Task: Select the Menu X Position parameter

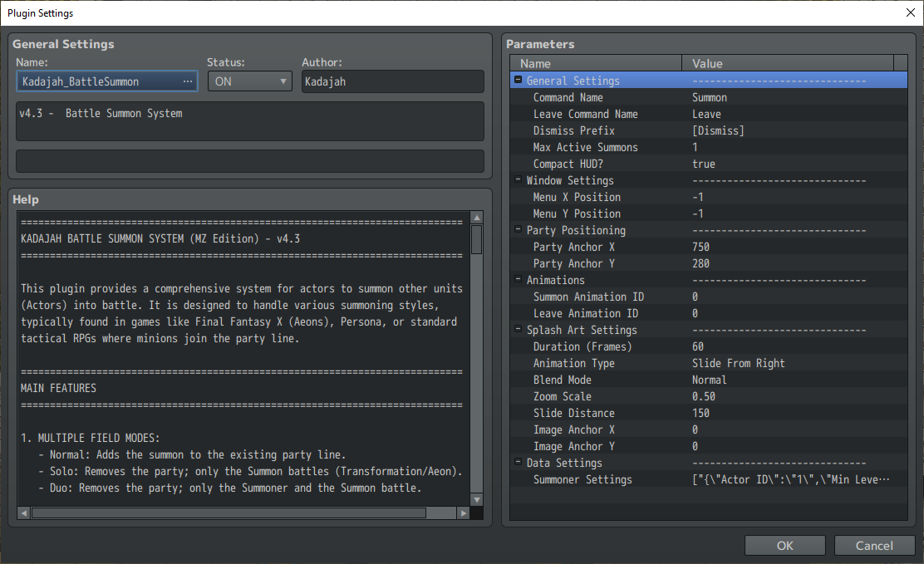Action: [x=708, y=197]
